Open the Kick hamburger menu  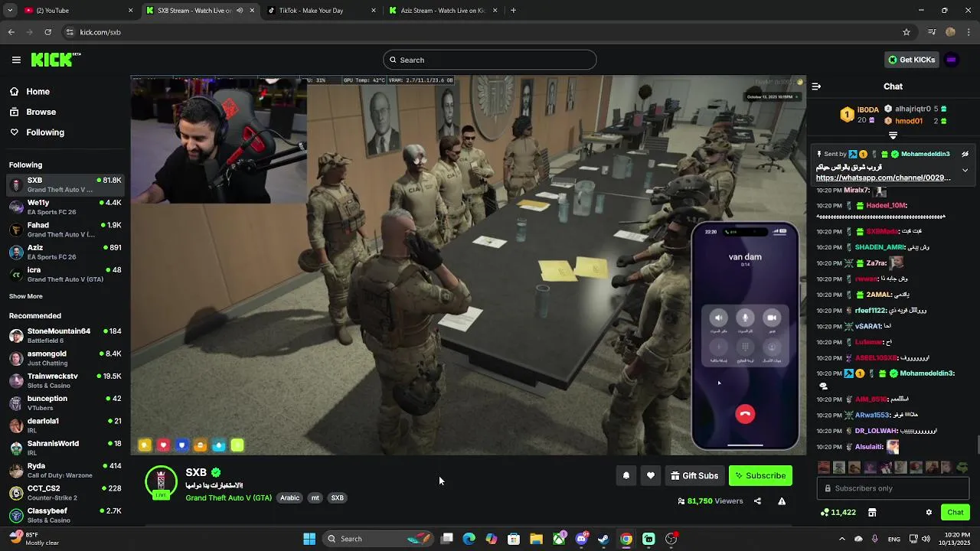[16, 60]
